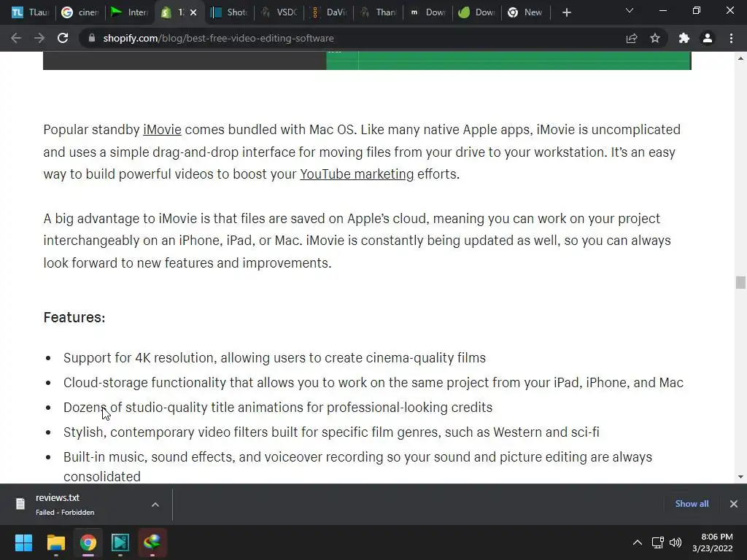747x560 pixels.
Task: Switch to the Inter tab
Action: [129, 12]
